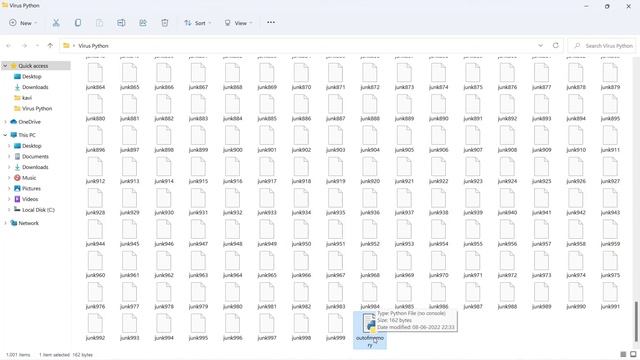The image size is (640, 360).
Task: Click the junk967 file name
Action: pos(336,275)
